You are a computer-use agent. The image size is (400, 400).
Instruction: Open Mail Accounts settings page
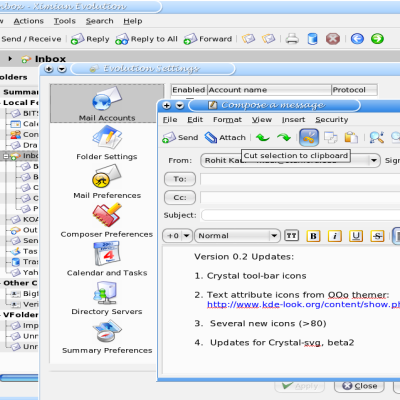pyautogui.click(x=107, y=104)
